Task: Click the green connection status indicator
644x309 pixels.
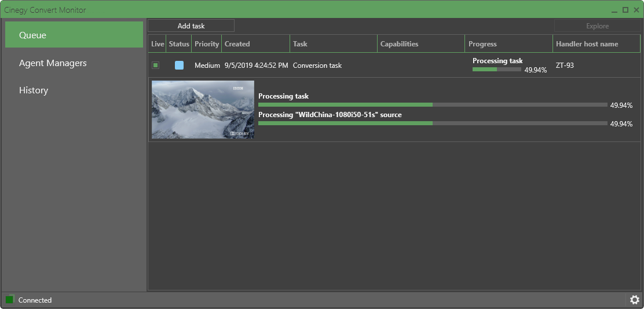Action: coord(9,300)
